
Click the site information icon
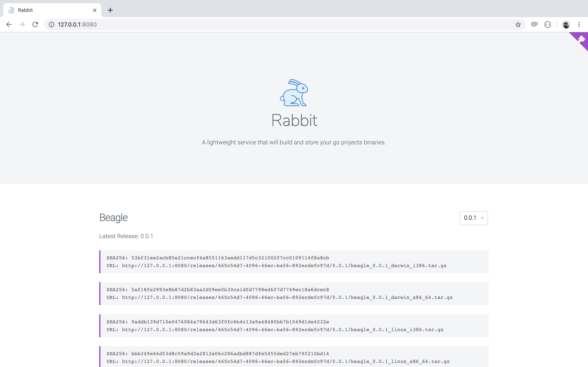point(51,24)
